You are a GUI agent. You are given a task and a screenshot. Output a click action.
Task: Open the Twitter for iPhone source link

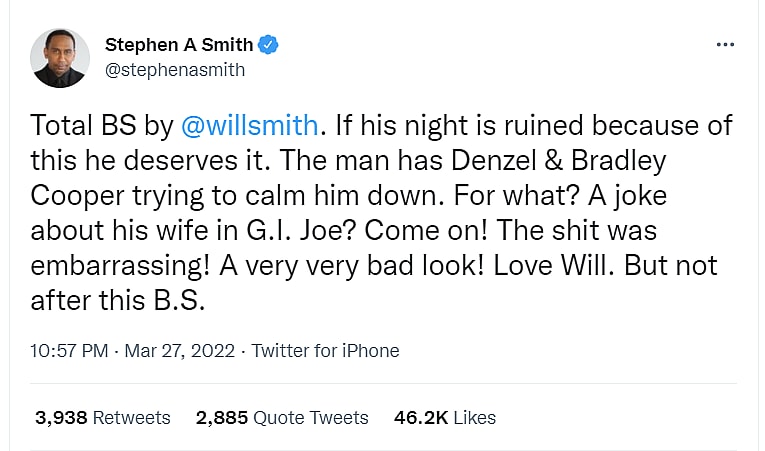click(325, 351)
